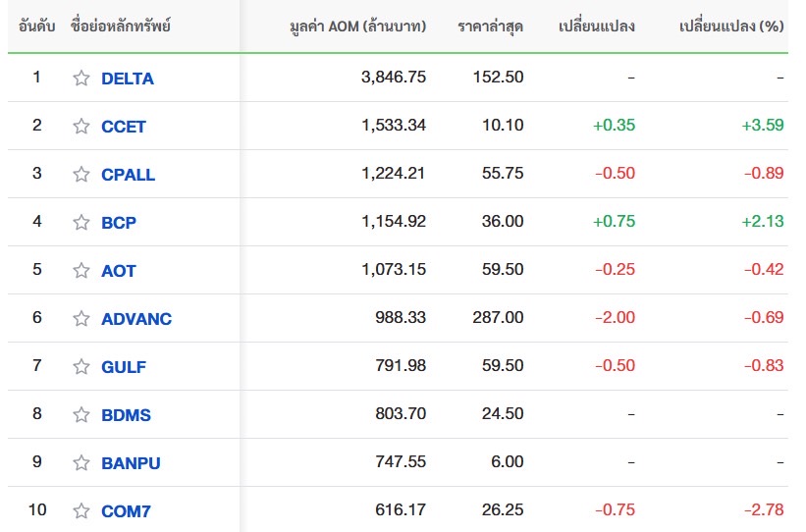The width and height of the screenshot is (806, 532).
Task: Click the ชื่อย่อหลักทรัพย์ column header
Action: [121, 27]
